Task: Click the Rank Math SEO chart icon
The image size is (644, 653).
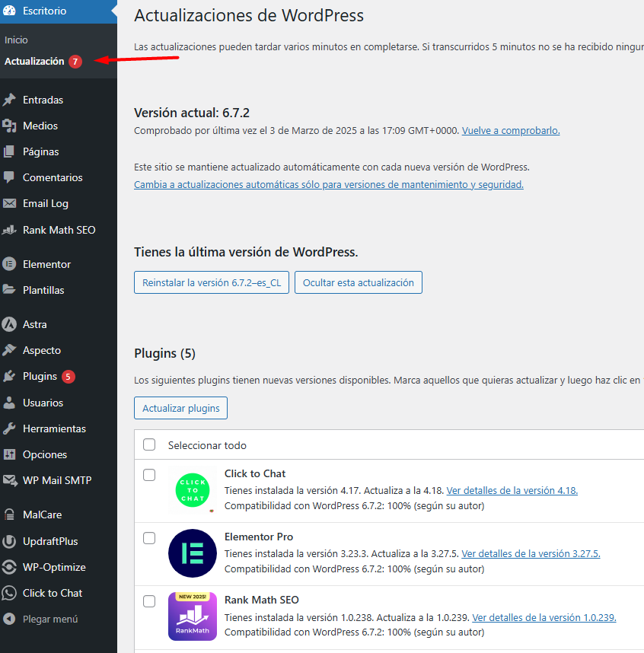Action: point(9,230)
